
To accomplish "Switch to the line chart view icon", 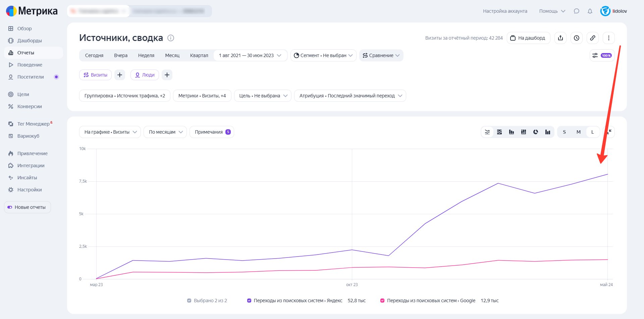I will click(487, 132).
